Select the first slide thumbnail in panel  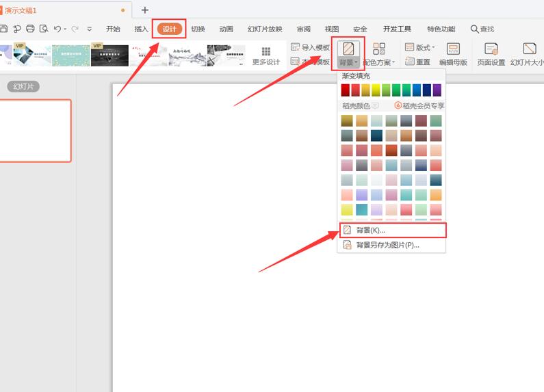[x=36, y=130]
